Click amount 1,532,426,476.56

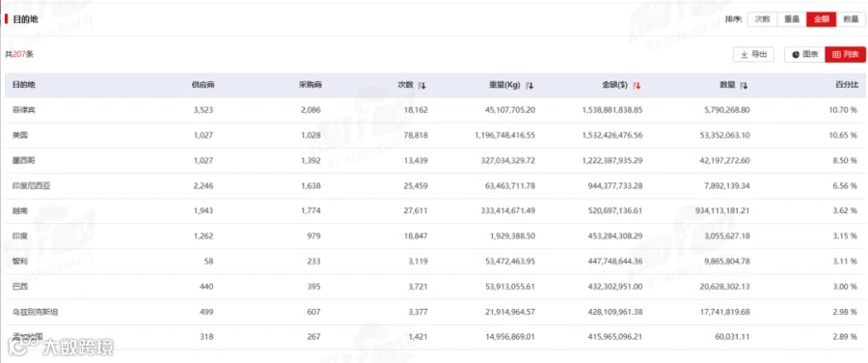[612, 135]
